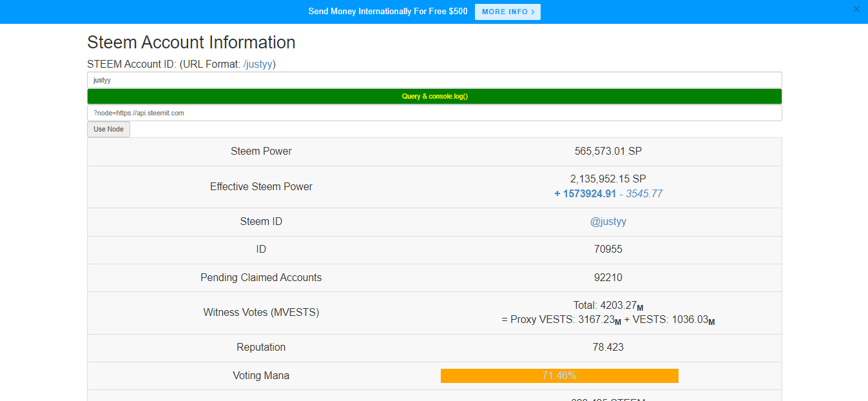Focus the node URL input field
Image resolution: width=868 pixels, height=401 pixels.
[x=434, y=113]
